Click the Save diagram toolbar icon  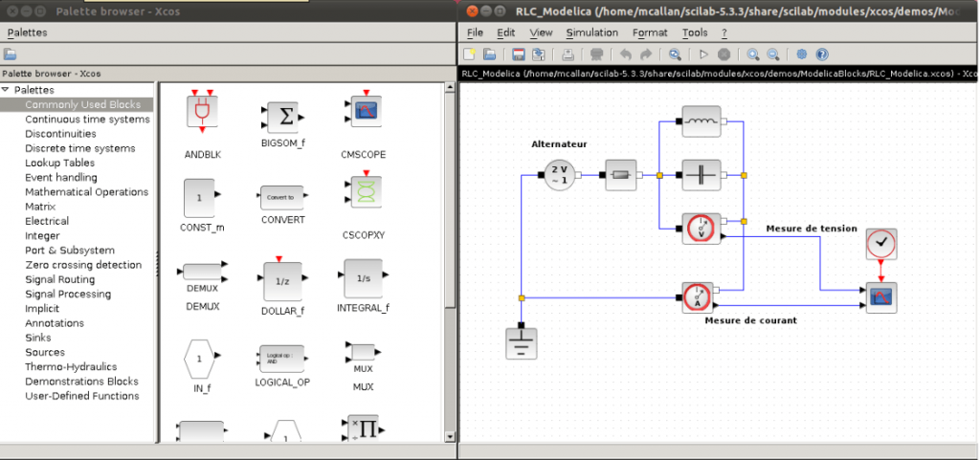click(x=518, y=55)
